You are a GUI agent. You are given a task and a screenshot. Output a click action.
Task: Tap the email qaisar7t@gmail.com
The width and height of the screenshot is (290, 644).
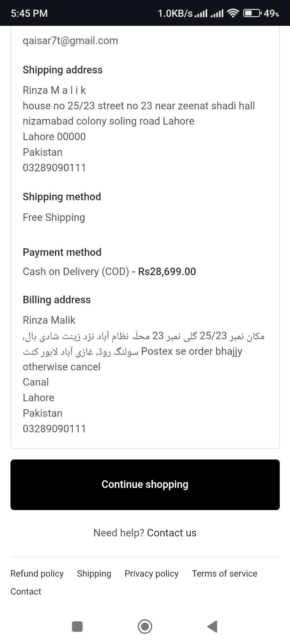point(70,41)
